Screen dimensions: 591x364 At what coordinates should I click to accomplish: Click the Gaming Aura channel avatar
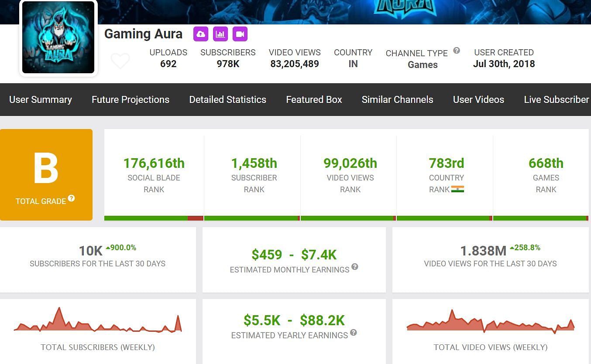58,37
